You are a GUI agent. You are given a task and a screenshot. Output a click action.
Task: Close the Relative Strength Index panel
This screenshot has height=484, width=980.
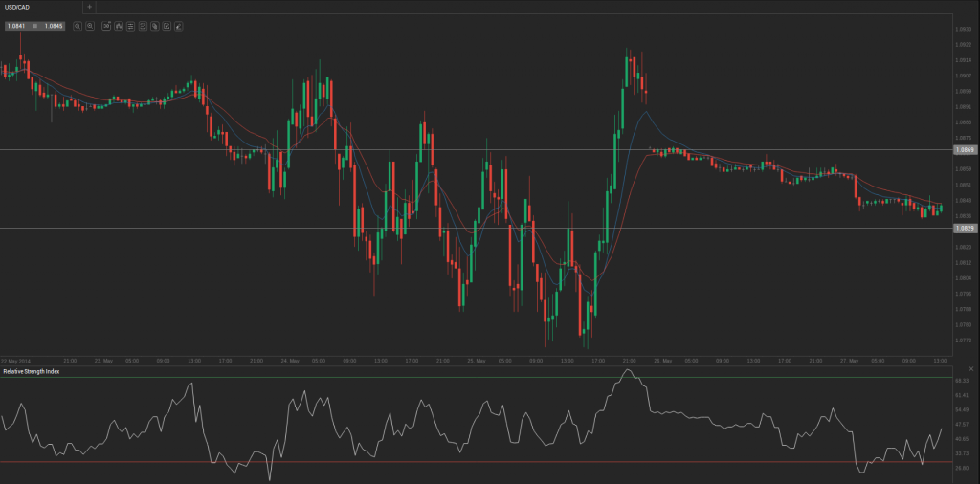(x=970, y=370)
